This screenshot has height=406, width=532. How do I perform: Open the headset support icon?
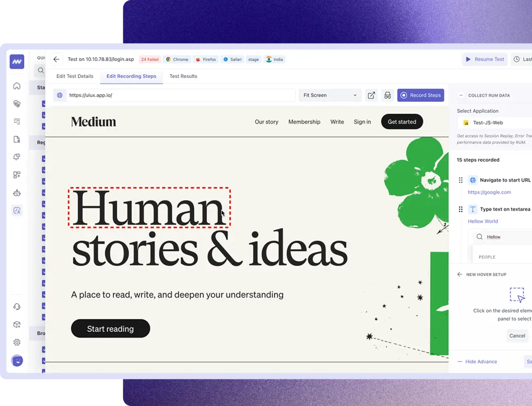pos(17,306)
